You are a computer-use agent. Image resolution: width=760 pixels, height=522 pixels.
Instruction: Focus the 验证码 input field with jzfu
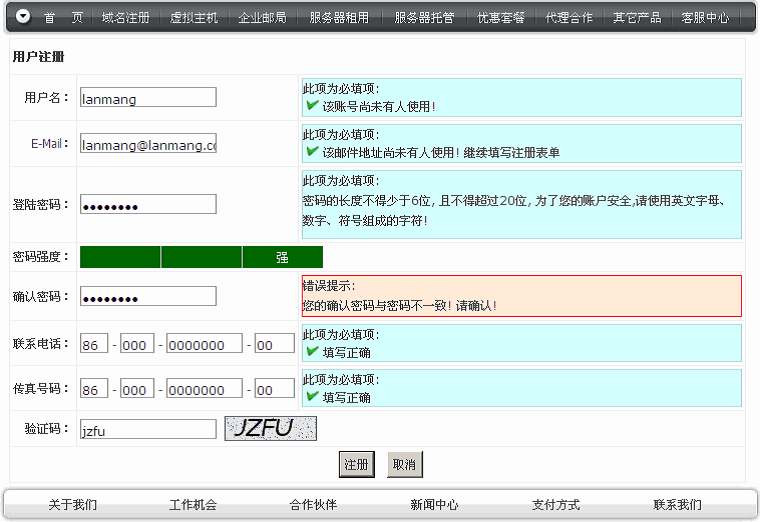click(148, 429)
